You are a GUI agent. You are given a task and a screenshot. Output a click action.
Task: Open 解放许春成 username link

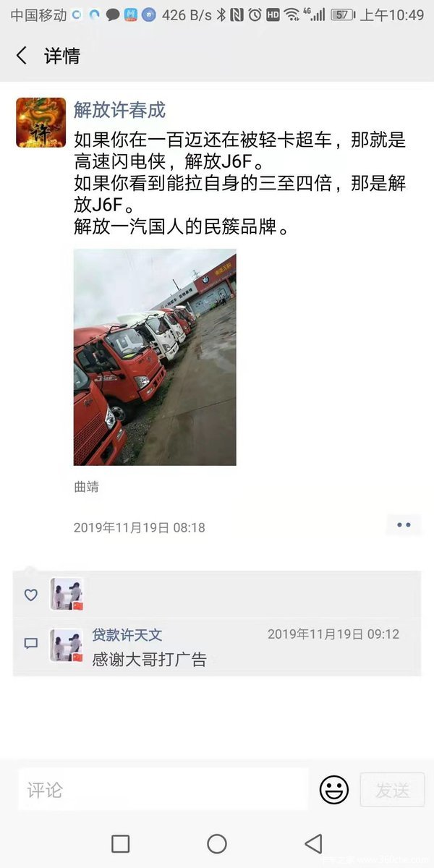119,109
